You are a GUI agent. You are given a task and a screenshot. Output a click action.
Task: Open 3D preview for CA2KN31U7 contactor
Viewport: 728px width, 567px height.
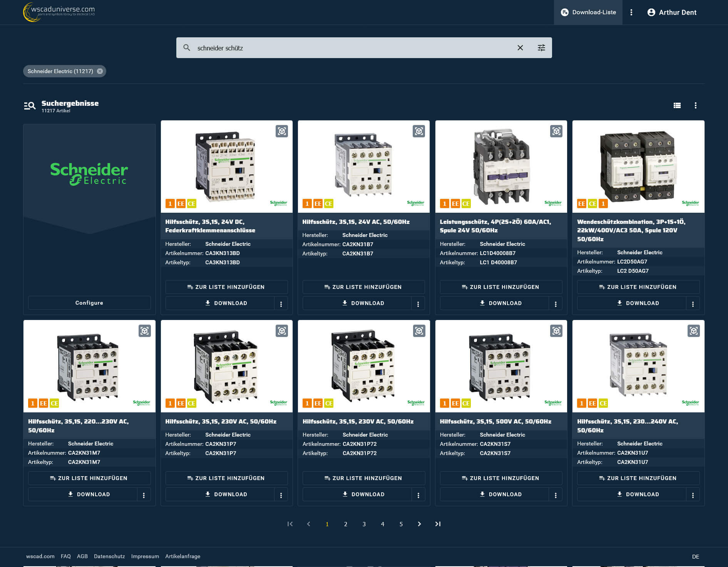point(693,331)
